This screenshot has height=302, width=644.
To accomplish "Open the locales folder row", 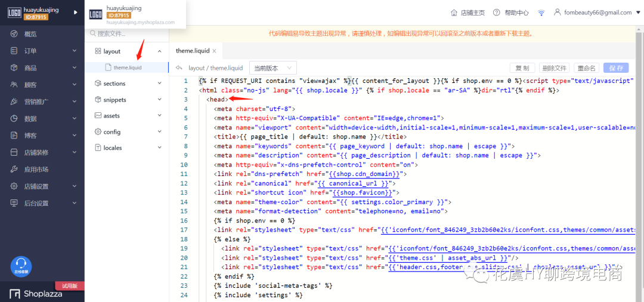I will click(x=126, y=147).
